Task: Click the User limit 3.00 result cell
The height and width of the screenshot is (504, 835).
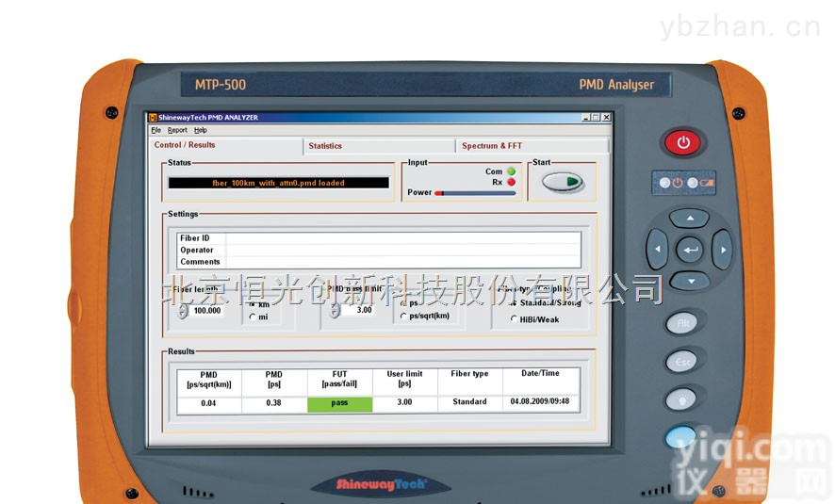Action: tap(404, 402)
